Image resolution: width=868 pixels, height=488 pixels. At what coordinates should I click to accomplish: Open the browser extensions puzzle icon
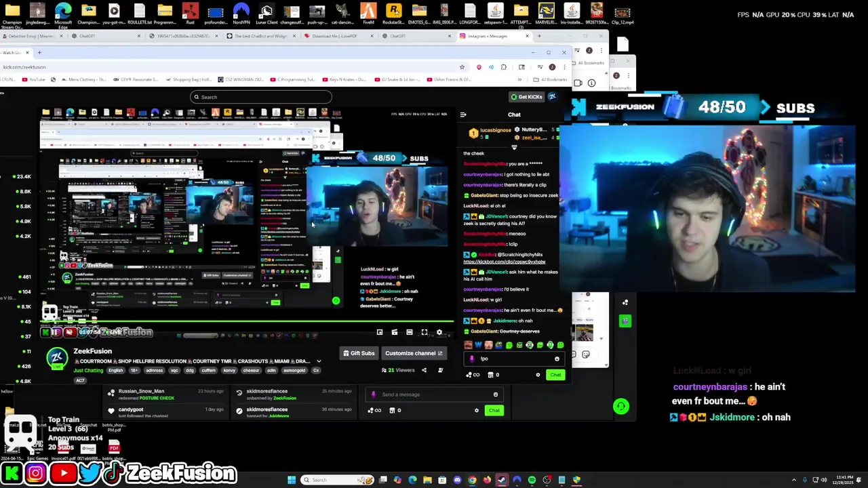point(503,67)
